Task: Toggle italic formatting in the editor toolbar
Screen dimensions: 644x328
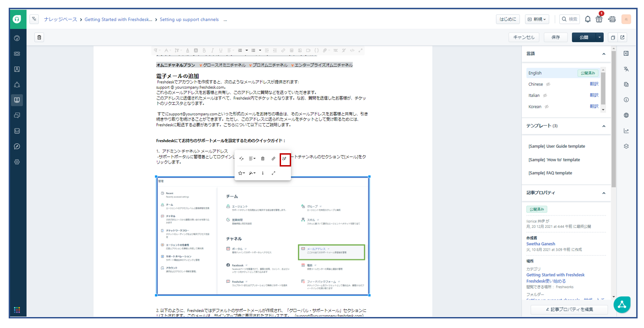Action: pyautogui.click(x=212, y=50)
